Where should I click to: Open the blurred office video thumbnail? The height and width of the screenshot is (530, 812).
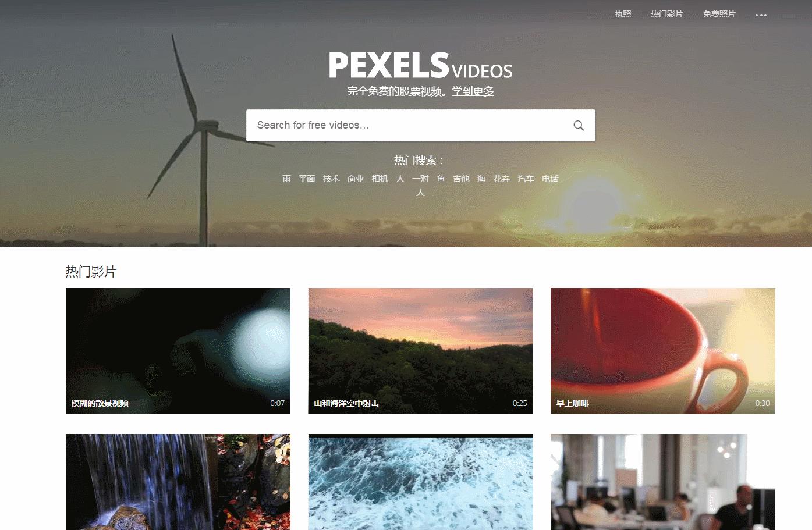pyautogui.click(x=663, y=482)
